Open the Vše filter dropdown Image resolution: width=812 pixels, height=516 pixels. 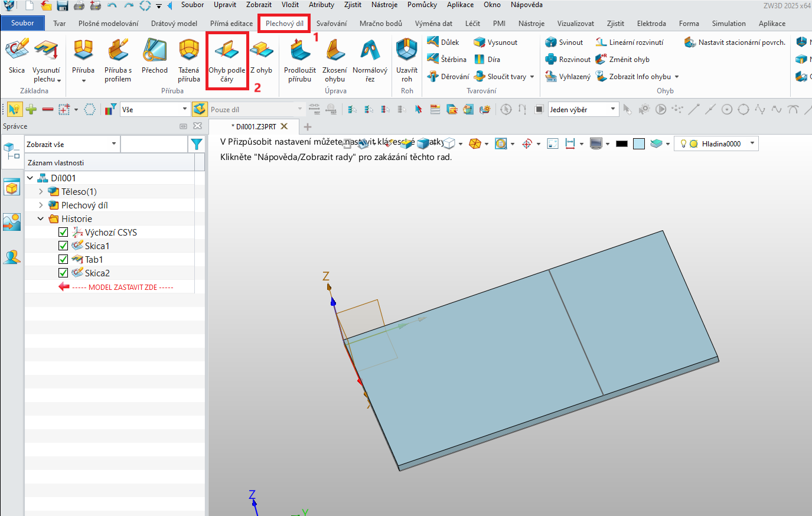[155, 109]
